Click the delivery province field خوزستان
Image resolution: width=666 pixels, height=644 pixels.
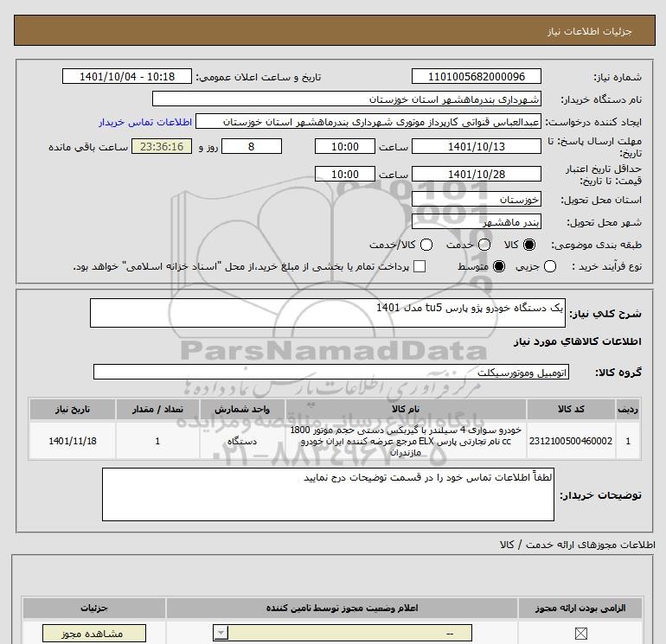pyautogui.click(x=476, y=199)
